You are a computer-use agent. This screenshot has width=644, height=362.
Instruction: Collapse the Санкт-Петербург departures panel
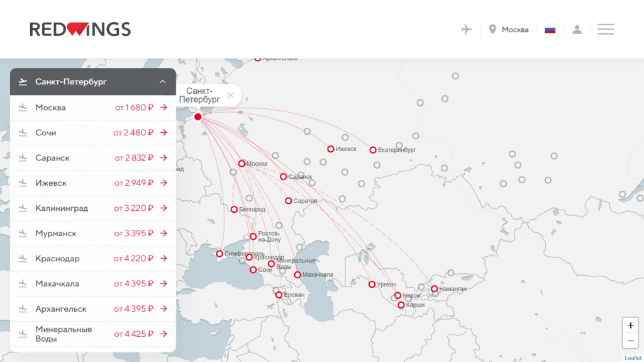(x=162, y=82)
